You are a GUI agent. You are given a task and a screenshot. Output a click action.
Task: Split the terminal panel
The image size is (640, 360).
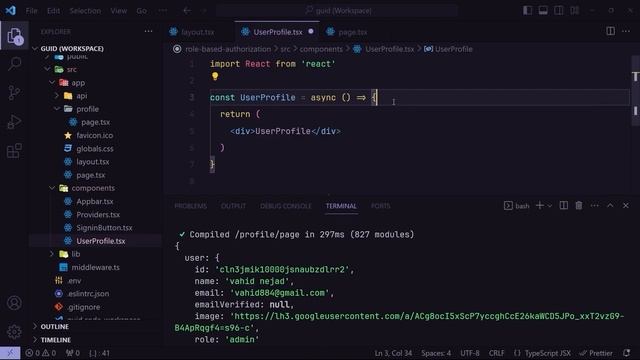pos(564,206)
